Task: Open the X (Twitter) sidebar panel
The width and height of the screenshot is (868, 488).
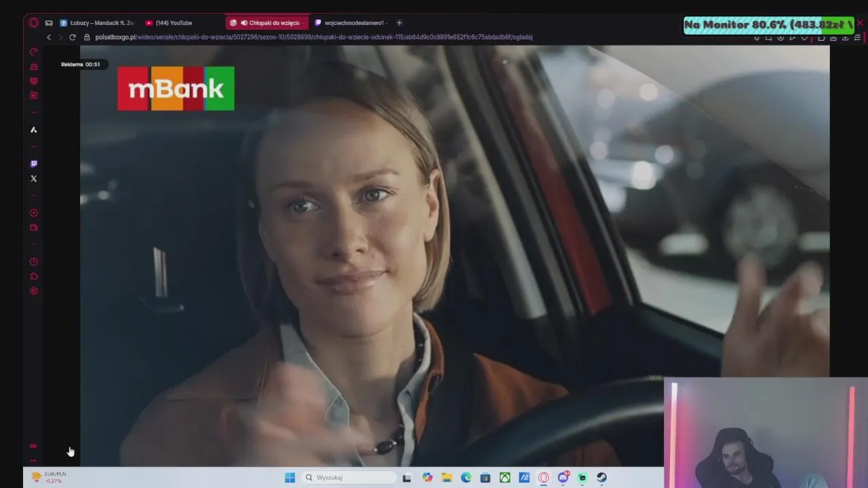Action: (33, 178)
